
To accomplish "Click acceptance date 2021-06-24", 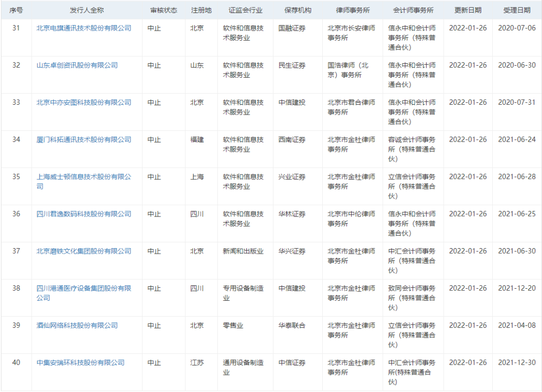I will [517, 139].
